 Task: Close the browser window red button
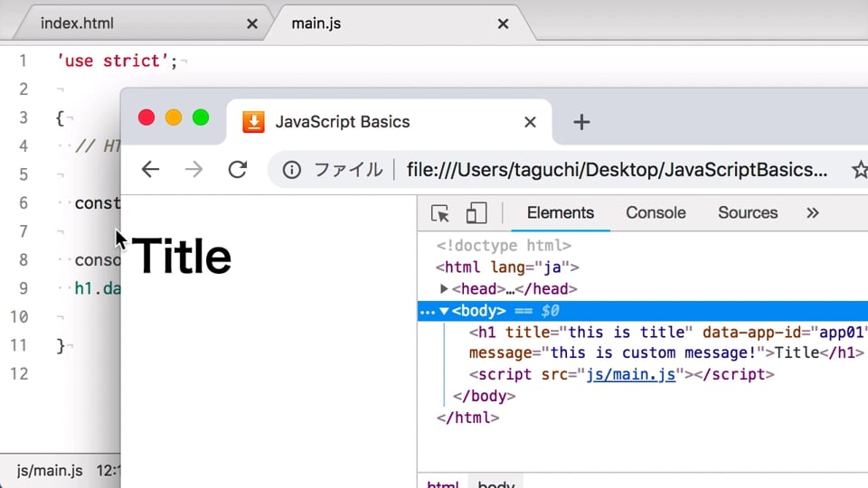pyautogui.click(x=146, y=117)
